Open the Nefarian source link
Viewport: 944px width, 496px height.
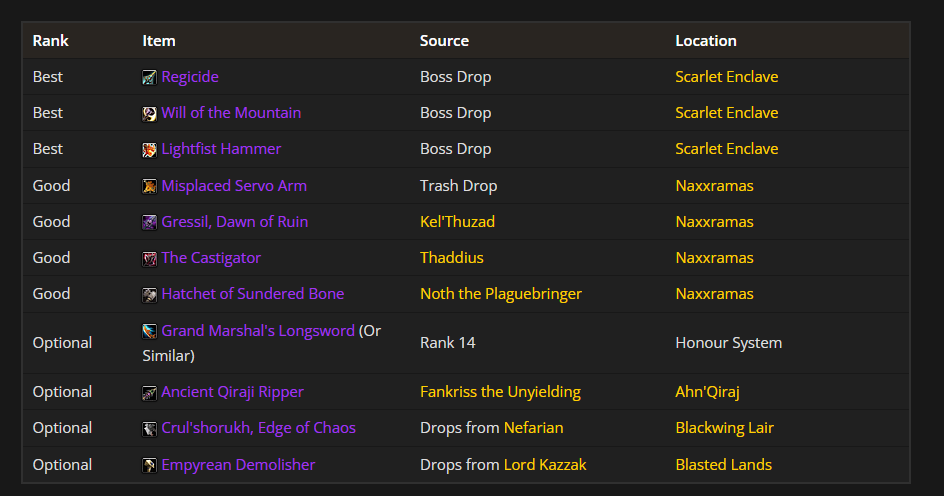pyautogui.click(x=533, y=428)
